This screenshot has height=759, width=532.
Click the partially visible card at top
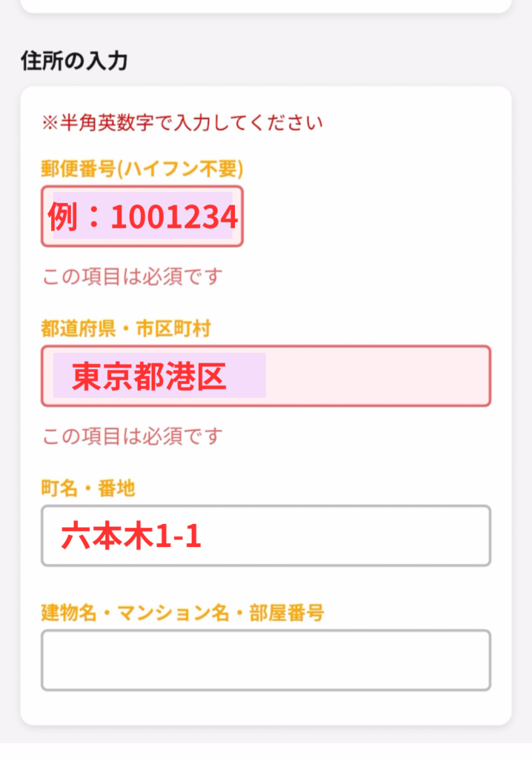pos(265,4)
